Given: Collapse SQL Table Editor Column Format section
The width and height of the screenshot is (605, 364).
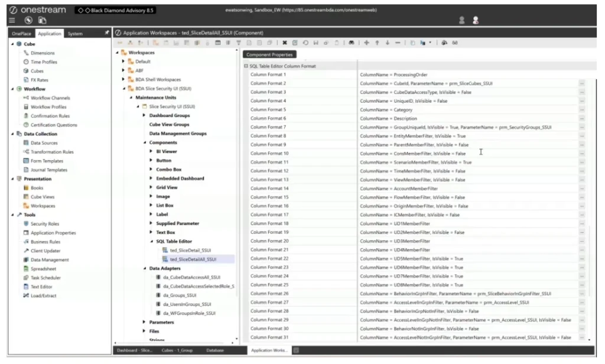Looking at the screenshot, I should click(x=246, y=66).
